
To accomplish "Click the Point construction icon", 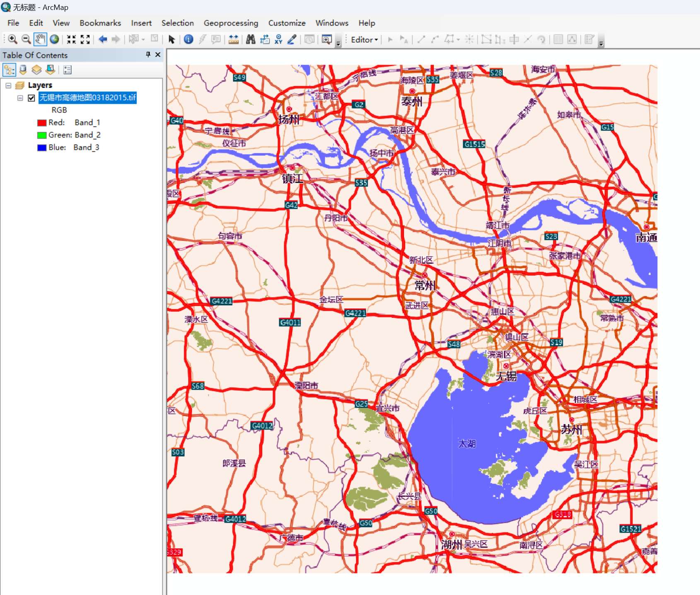I will [x=469, y=39].
